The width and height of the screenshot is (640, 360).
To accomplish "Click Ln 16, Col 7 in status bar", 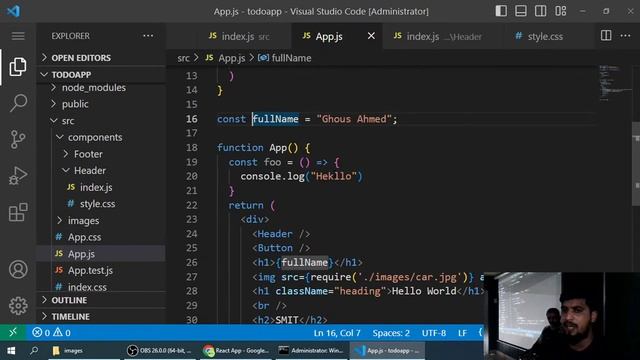I will click(x=337, y=333).
